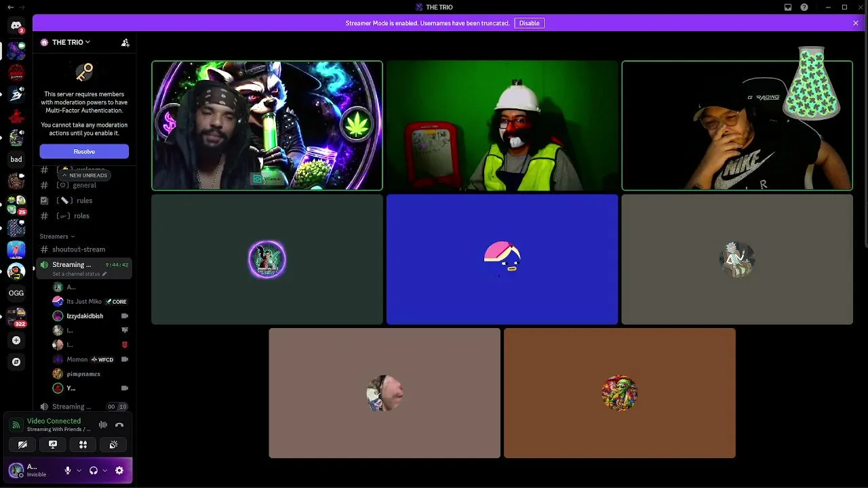Open microphone input options arrow
This screenshot has width=868, height=488.
point(79,470)
